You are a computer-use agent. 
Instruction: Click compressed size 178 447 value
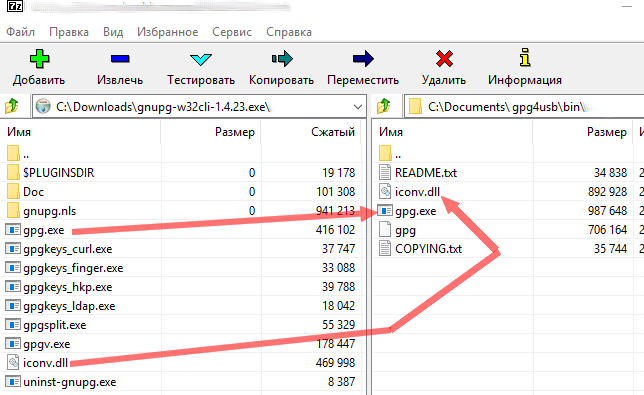(335, 344)
